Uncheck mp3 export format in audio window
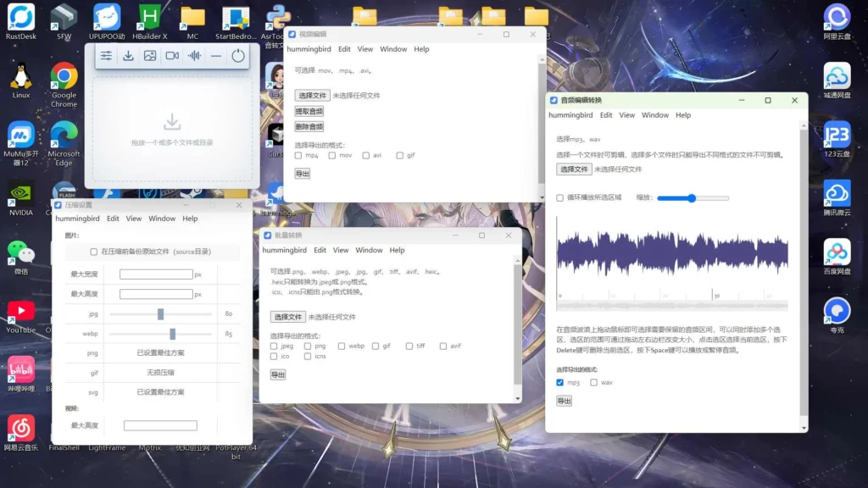 pyautogui.click(x=560, y=382)
